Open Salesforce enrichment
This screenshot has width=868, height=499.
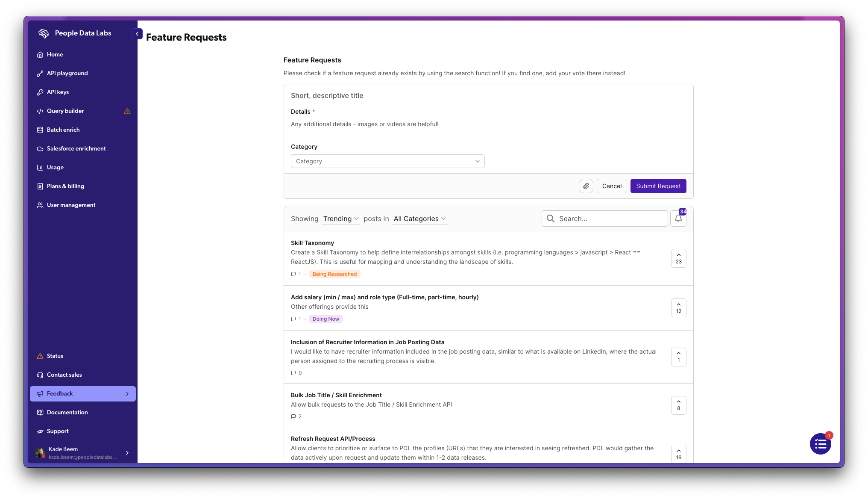tap(76, 148)
